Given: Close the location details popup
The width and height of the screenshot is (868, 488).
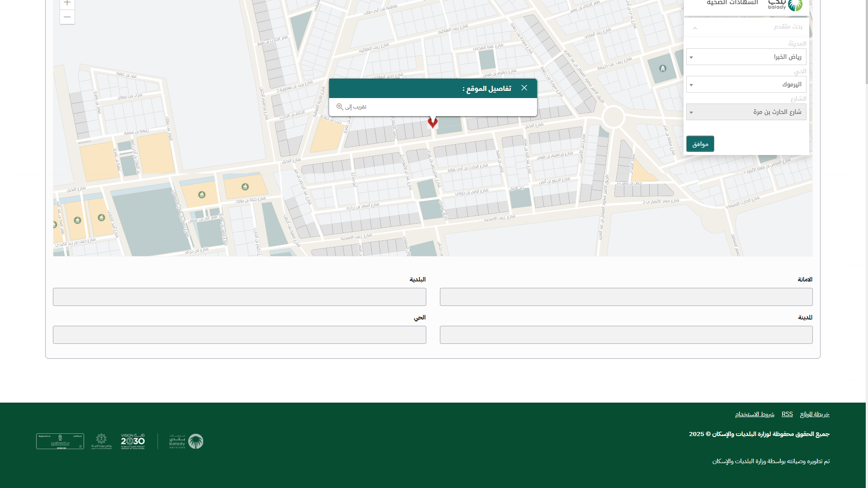Looking at the screenshot, I should (x=524, y=88).
